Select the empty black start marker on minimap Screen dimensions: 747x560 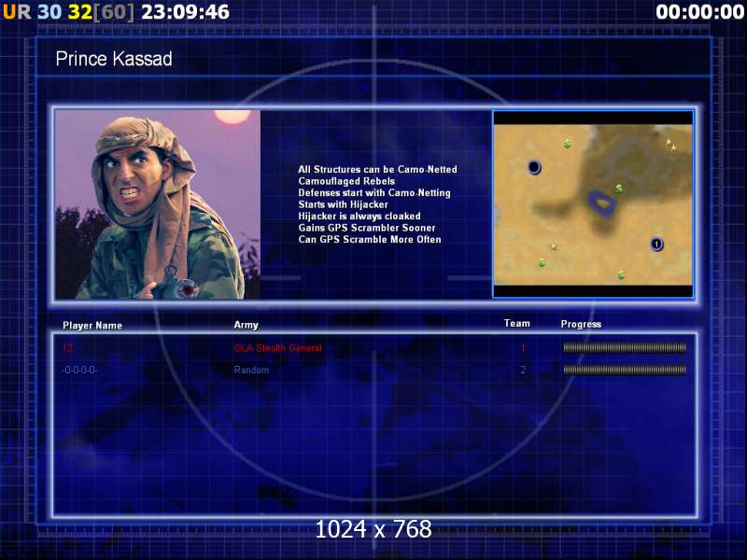[x=534, y=167]
